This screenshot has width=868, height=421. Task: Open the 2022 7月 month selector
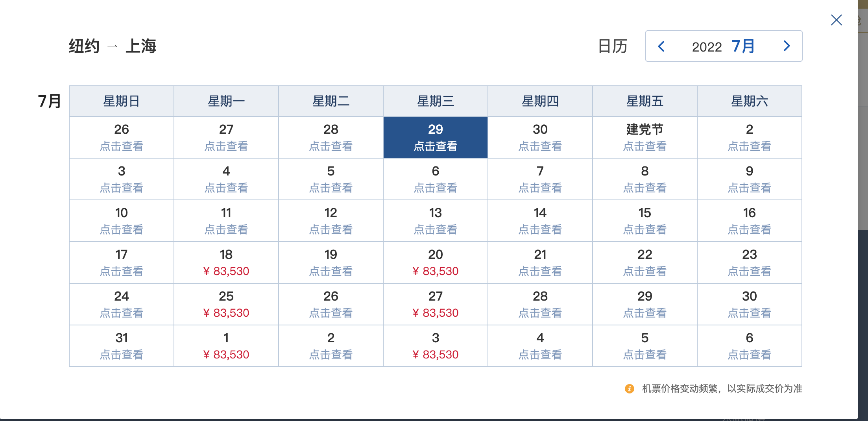(723, 46)
